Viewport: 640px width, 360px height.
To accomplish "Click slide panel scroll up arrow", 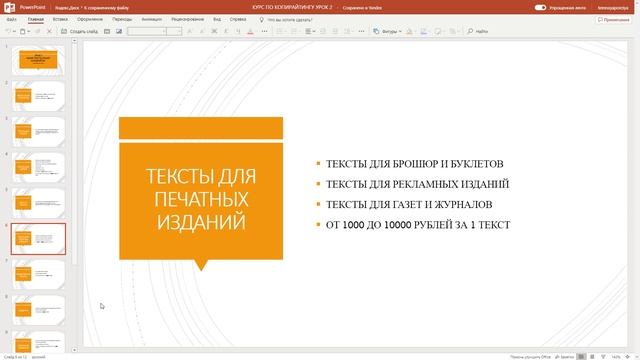I will pos(74,41).
